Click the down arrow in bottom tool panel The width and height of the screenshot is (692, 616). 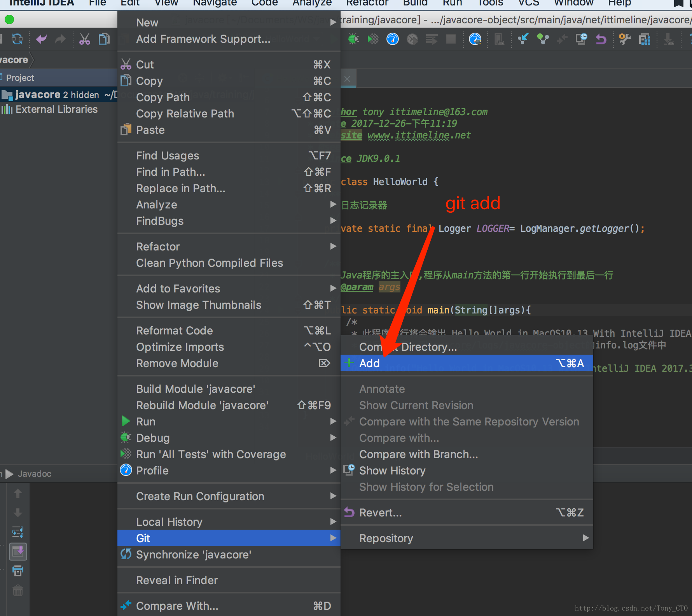pyautogui.click(x=18, y=512)
